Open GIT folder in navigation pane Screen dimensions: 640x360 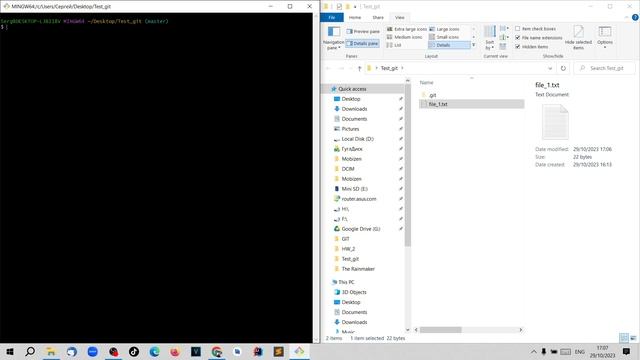click(x=345, y=239)
